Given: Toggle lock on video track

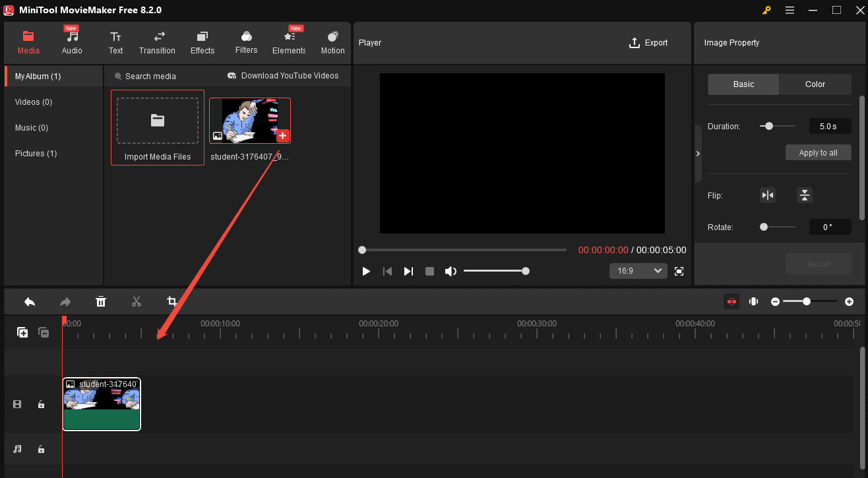Looking at the screenshot, I should click(x=41, y=404).
